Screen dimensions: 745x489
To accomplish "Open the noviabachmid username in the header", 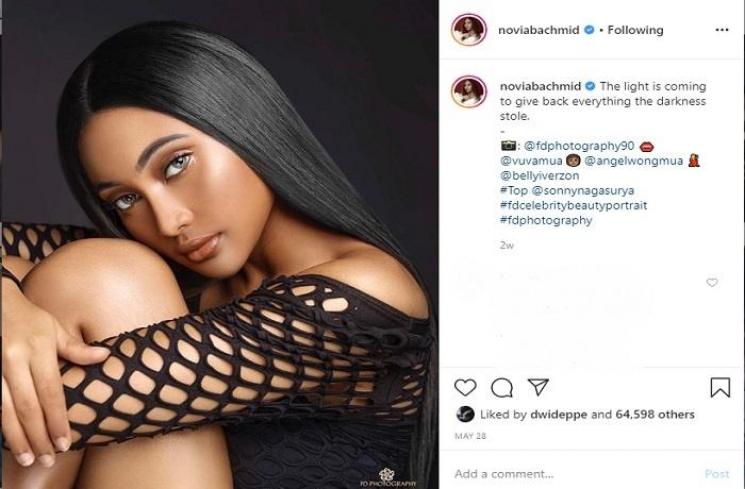I will [x=539, y=30].
